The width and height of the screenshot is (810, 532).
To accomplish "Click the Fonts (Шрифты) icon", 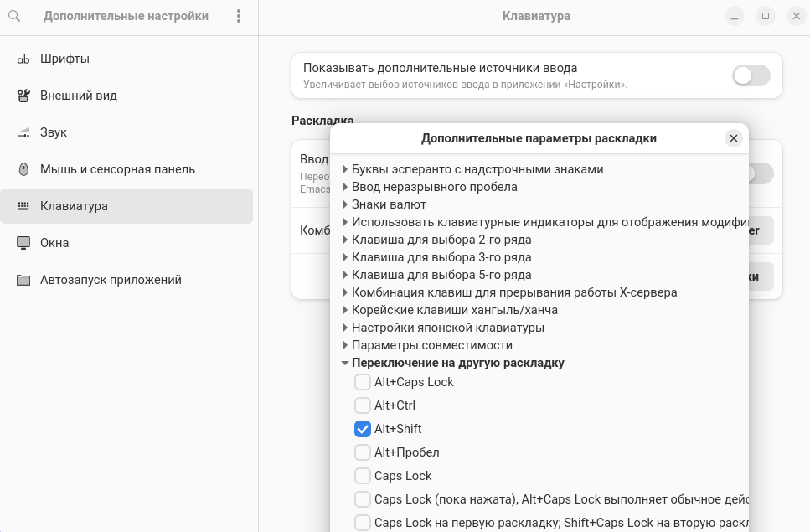I will click(x=23, y=59).
